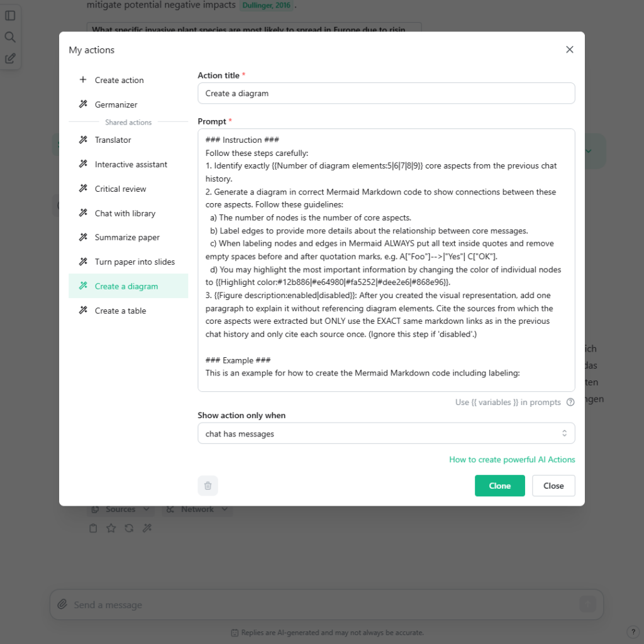Image resolution: width=644 pixels, height=644 pixels.
Task: Toggle the sidebar panel icon
Action: tap(10, 15)
